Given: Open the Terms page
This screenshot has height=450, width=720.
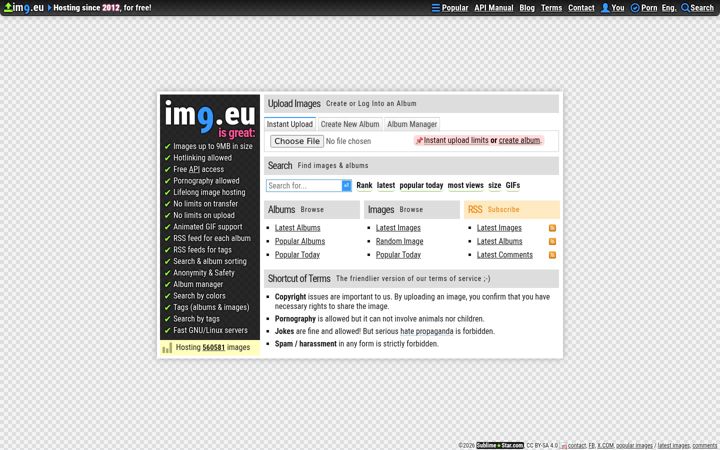Looking at the screenshot, I should [551, 8].
